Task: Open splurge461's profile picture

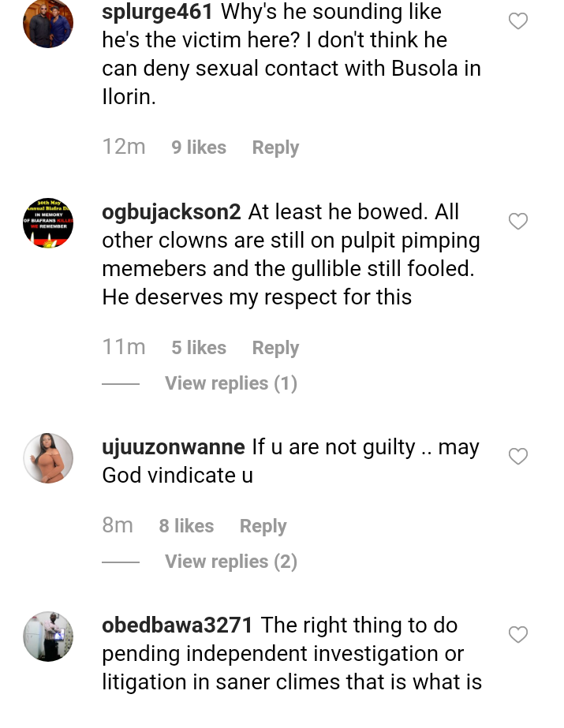Action: tap(48, 24)
